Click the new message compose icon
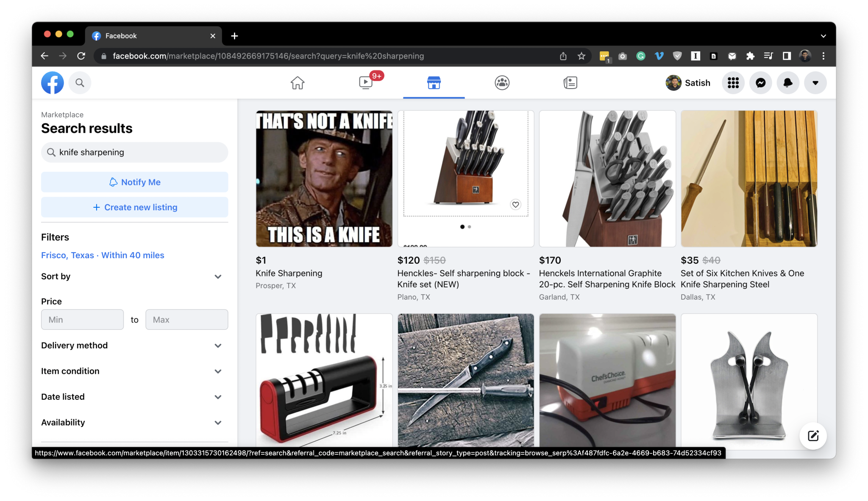 pos(813,436)
